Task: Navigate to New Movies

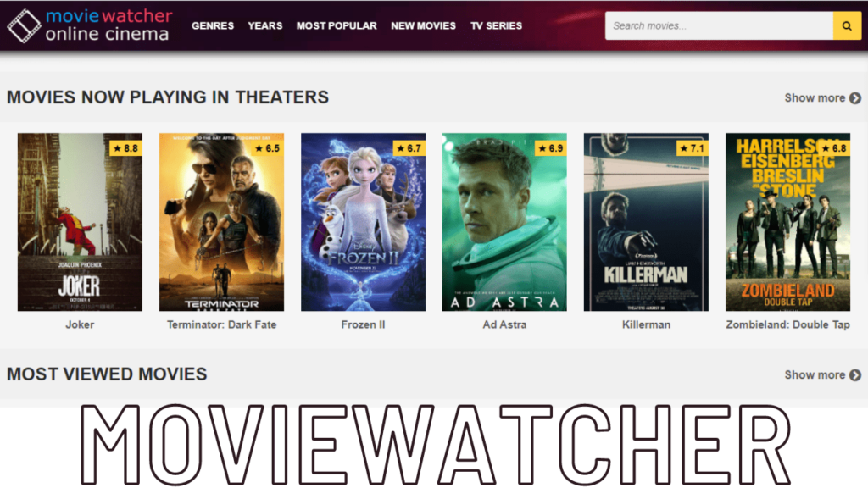Action: click(x=423, y=25)
